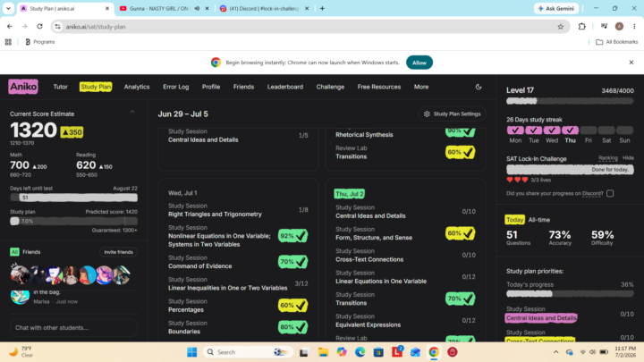Screen dimensions: 644x362
Task: Open the More menu in navigation
Action: coord(421,87)
